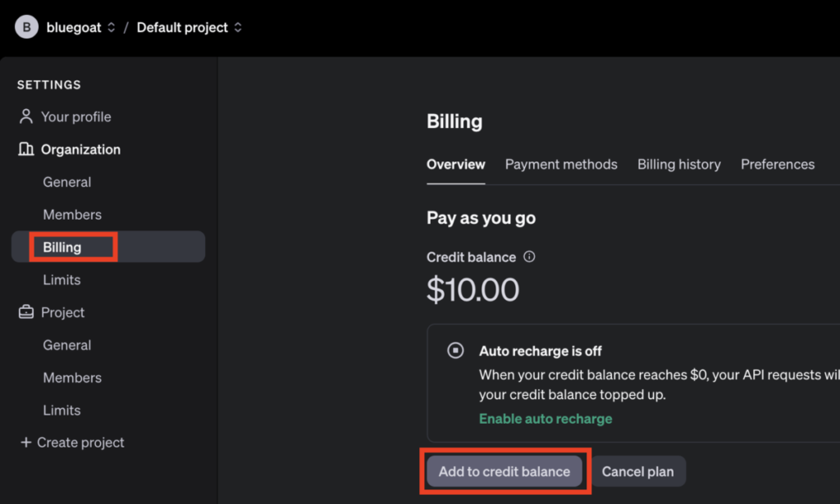Screen dimensions: 840x504
Task: Open Your profile settings
Action: (x=75, y=116)
